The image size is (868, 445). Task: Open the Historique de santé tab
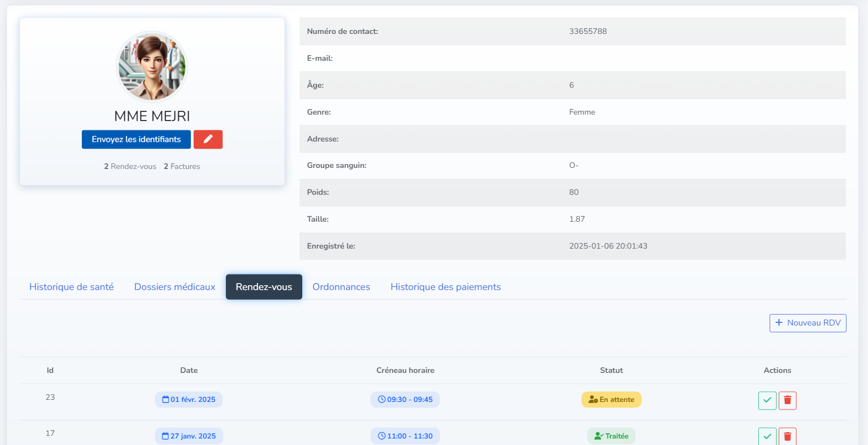[x=72, y=287]
